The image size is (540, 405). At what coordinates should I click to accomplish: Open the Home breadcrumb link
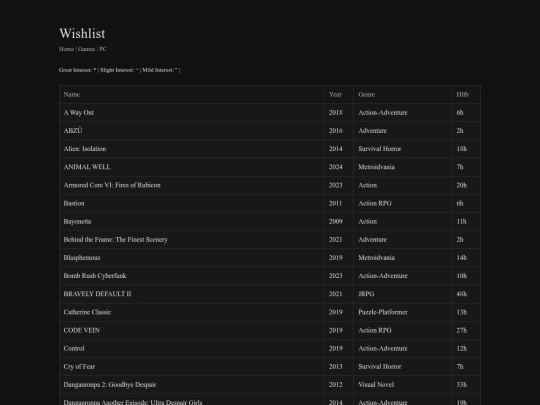click(x=66, y=49)
